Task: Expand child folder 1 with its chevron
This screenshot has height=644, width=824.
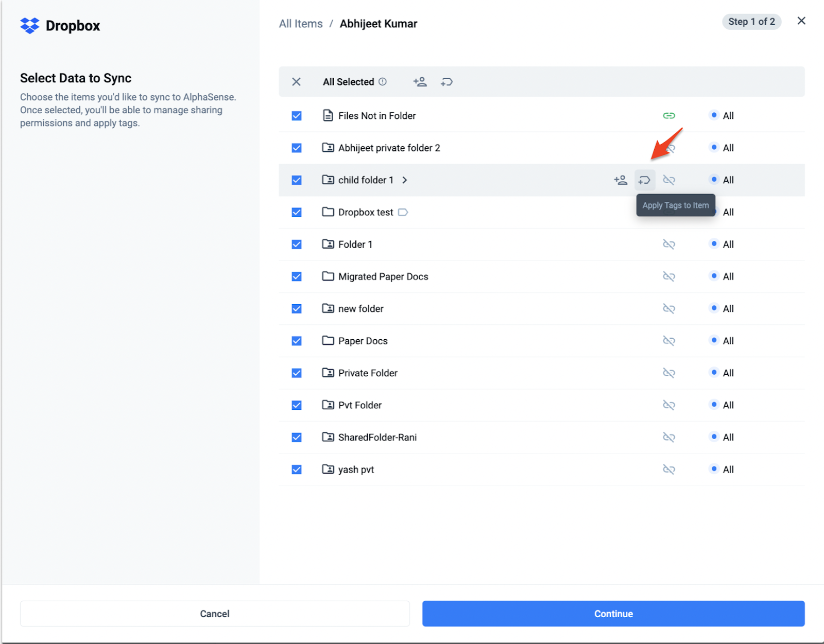Action: pyautogui.click(x=405, y=180)
